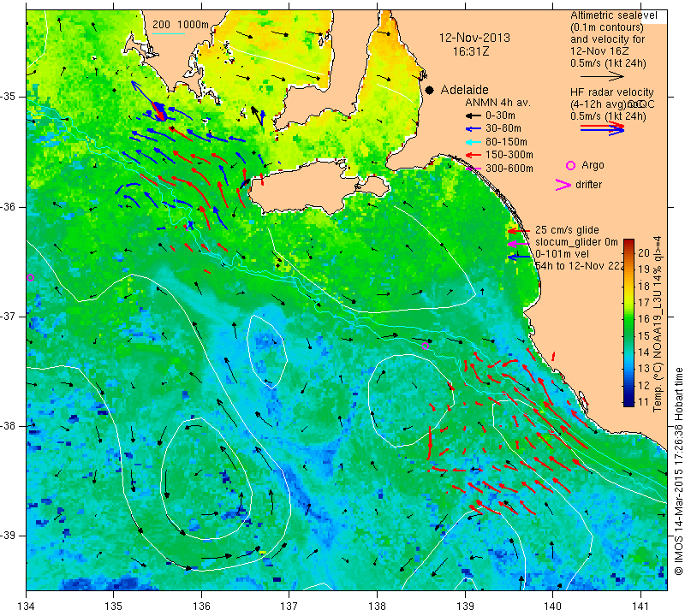
Task: Click the drifter legend label
Action: (x=588, y=185)
